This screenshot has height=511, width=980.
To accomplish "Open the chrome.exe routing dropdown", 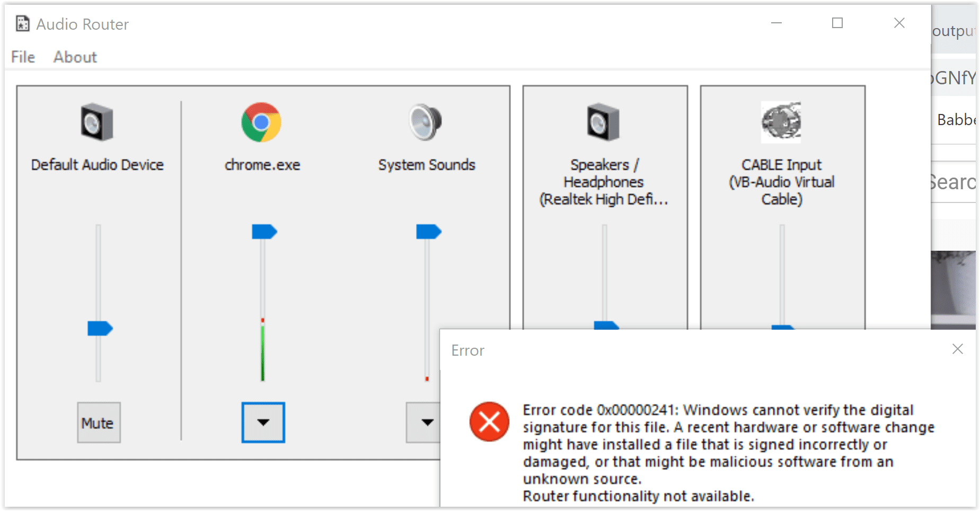I will [x=262, y=423].
